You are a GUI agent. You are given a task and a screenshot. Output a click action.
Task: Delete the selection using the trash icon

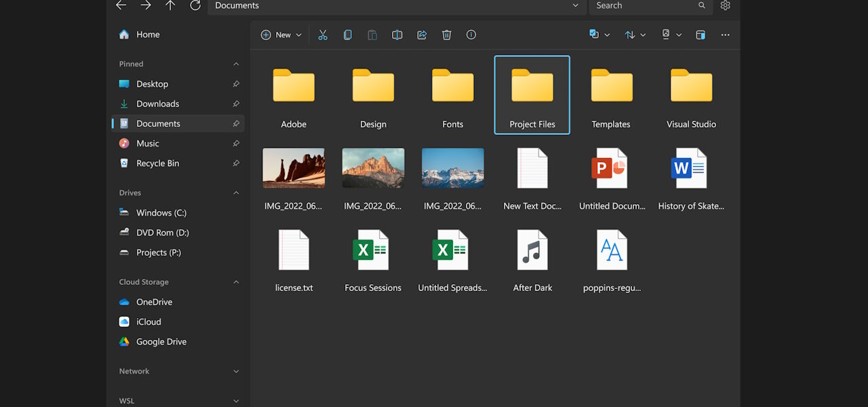tap(446, 35)
